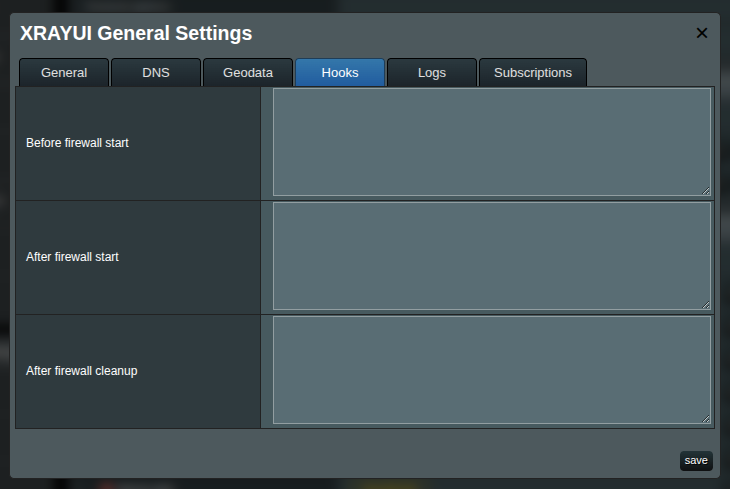
Task: Click the XRAYUI General Settings title
Action: click(x=136, y=33)
